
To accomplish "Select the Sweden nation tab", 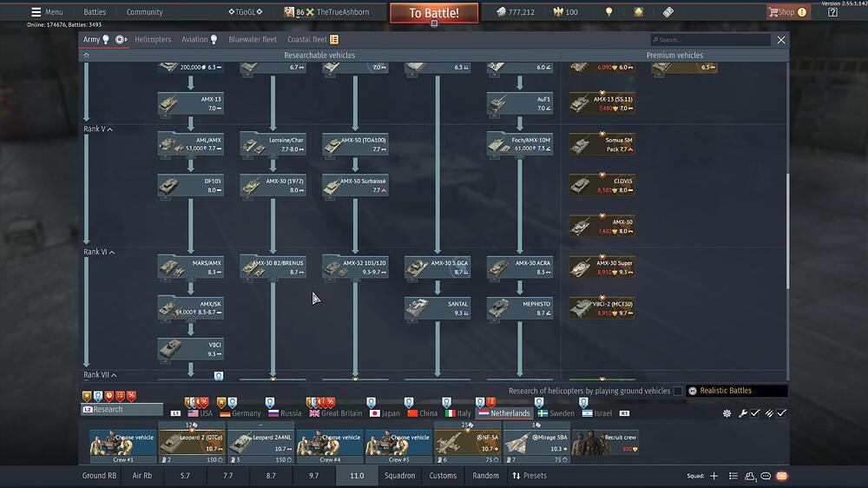I will (x=556, y=413).
